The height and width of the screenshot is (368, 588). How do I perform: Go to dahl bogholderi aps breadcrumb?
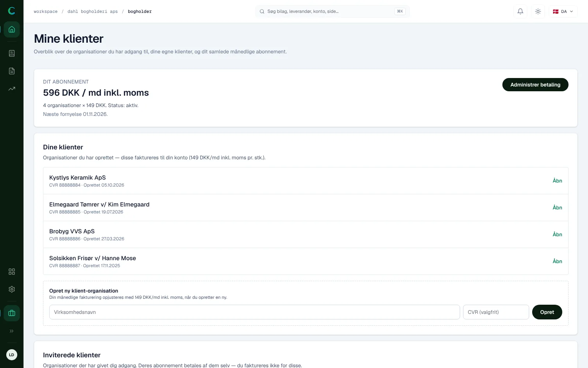[x=93, y=11]
